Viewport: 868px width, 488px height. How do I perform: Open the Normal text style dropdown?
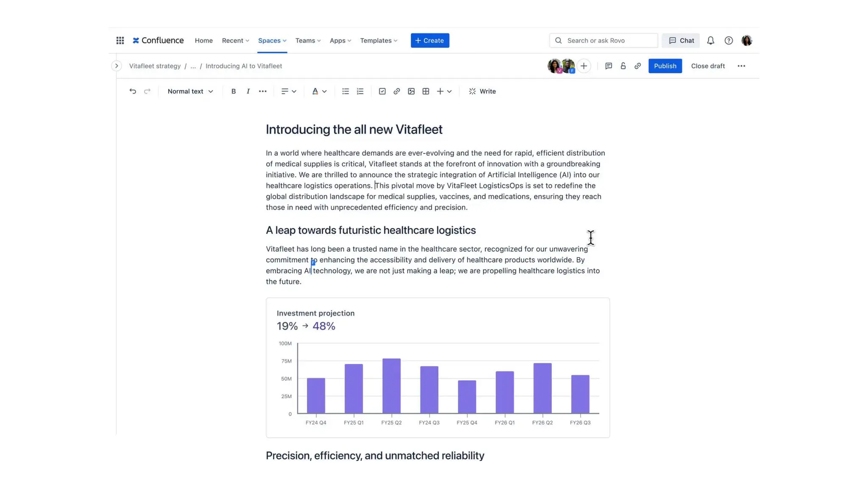click(x=190, y=91)
